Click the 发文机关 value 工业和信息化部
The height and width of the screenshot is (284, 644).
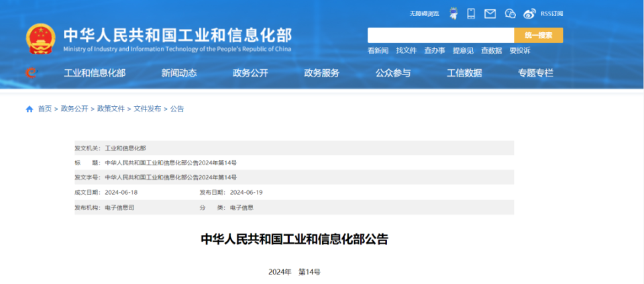pos(125,148)
